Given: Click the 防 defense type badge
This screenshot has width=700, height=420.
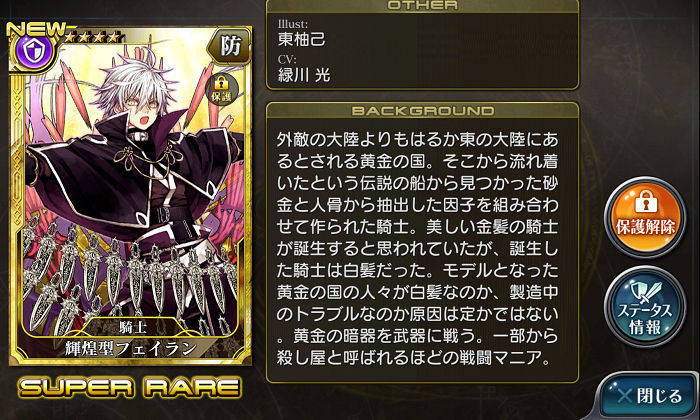Looking at the screenshot, I should click(230, 46).
